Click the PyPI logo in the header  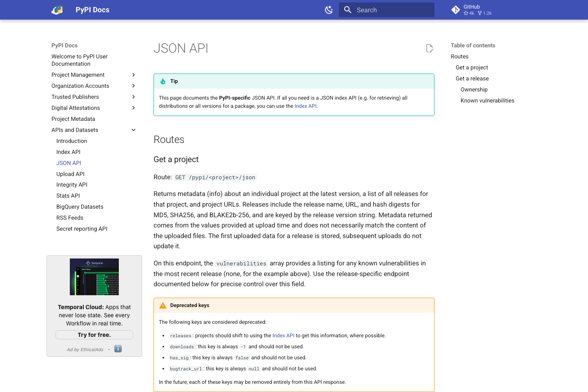click(57, 9)
